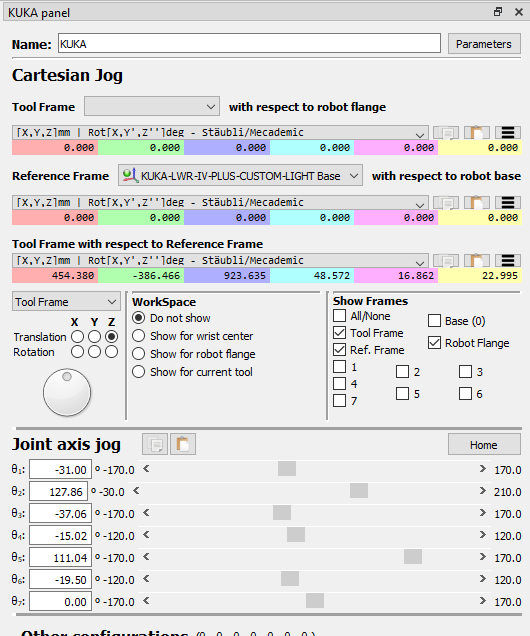The width and height of the screenshot is (530, 636).
Task: Copy Tool-to-Reference pose values icon
Action: 446,260
